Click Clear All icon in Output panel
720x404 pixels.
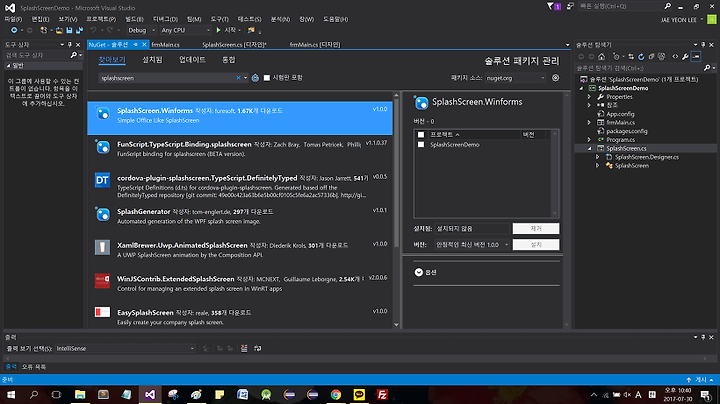(244, 348)
